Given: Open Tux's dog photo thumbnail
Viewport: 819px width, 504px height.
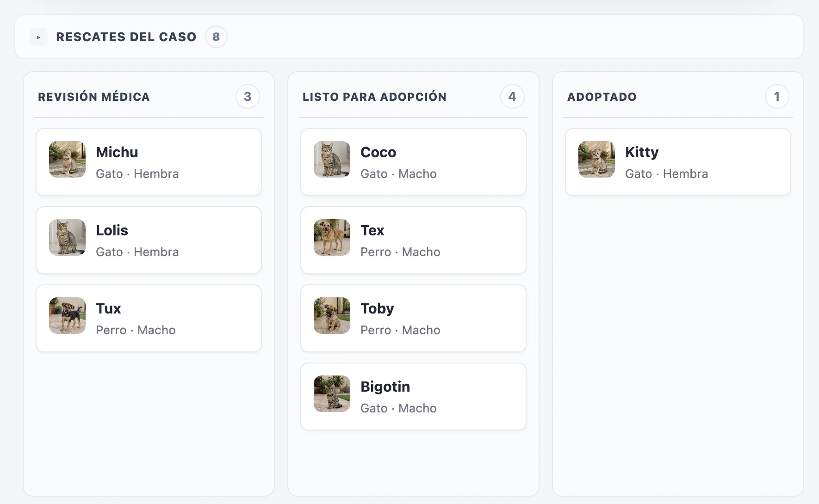Looking at the screenshot, I should [x=68, y=315].
